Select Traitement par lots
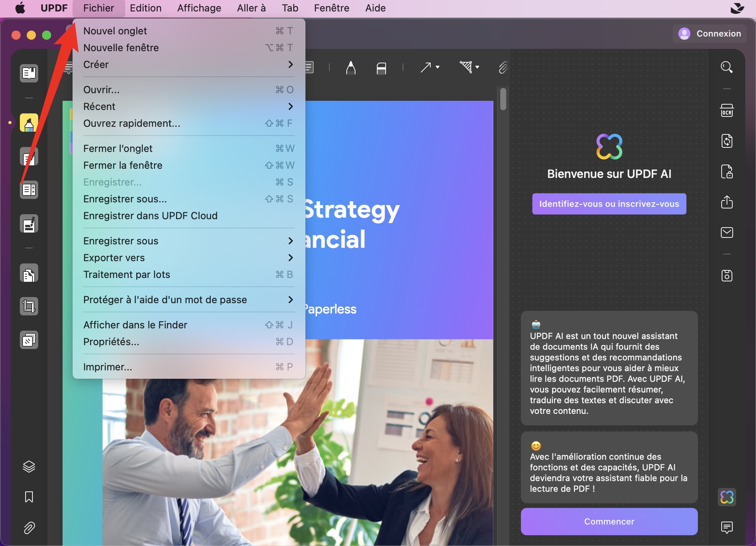Viewport: 756px width, 546px height. pyautogui.click(x=189, y=275)
